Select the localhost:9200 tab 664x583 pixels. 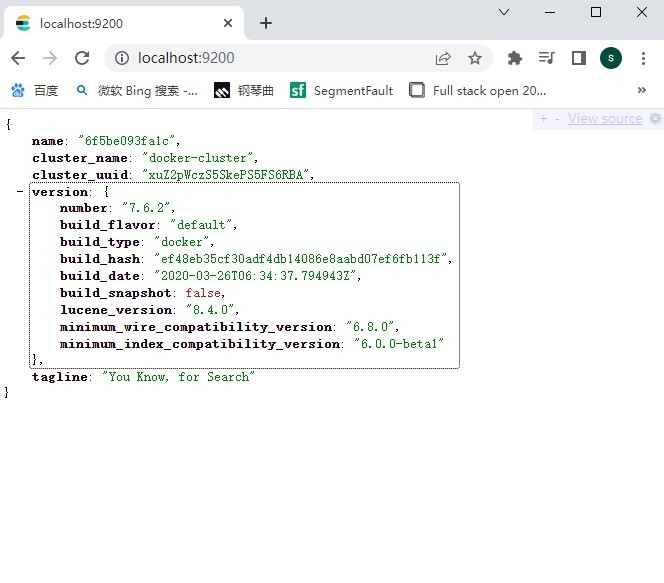pos(120,23)
